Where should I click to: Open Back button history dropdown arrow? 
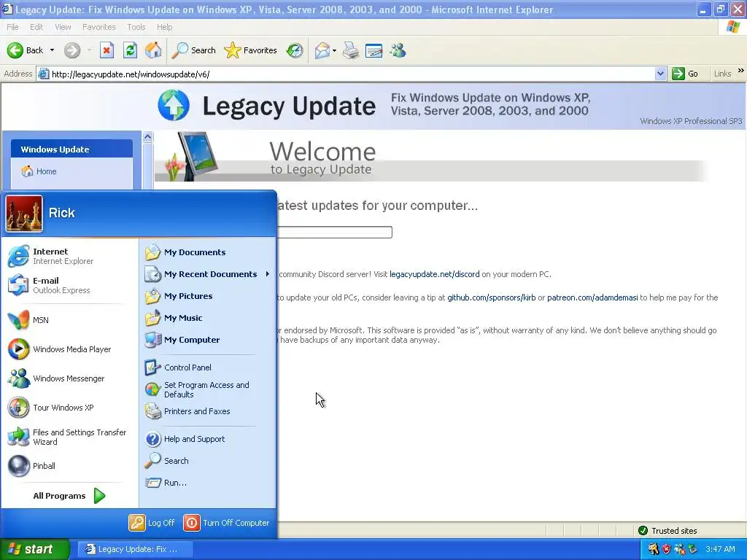tap(52, 50)
